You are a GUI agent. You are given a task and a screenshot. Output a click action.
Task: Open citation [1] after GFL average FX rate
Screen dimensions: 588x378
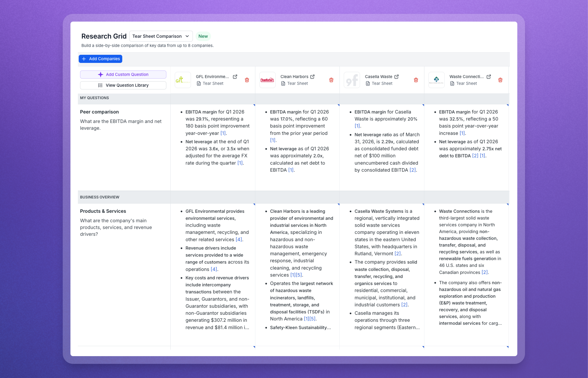(x=240, y=163)
